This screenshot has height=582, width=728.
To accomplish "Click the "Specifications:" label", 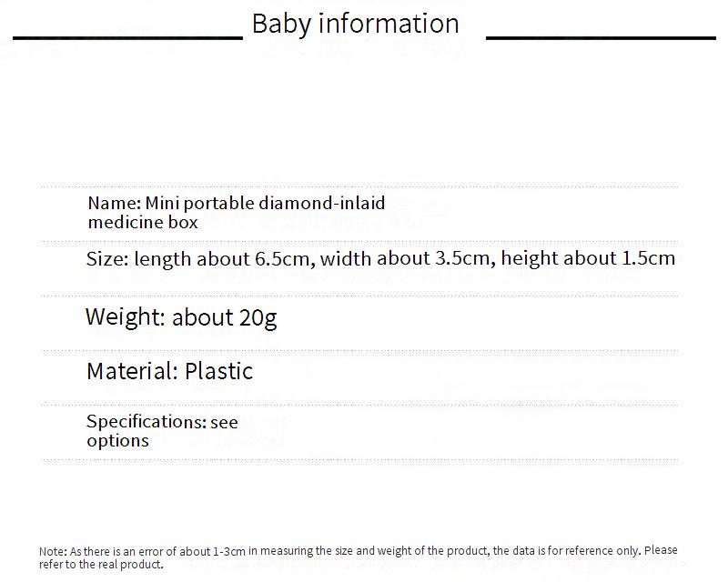I will click(x=146, y=422).
